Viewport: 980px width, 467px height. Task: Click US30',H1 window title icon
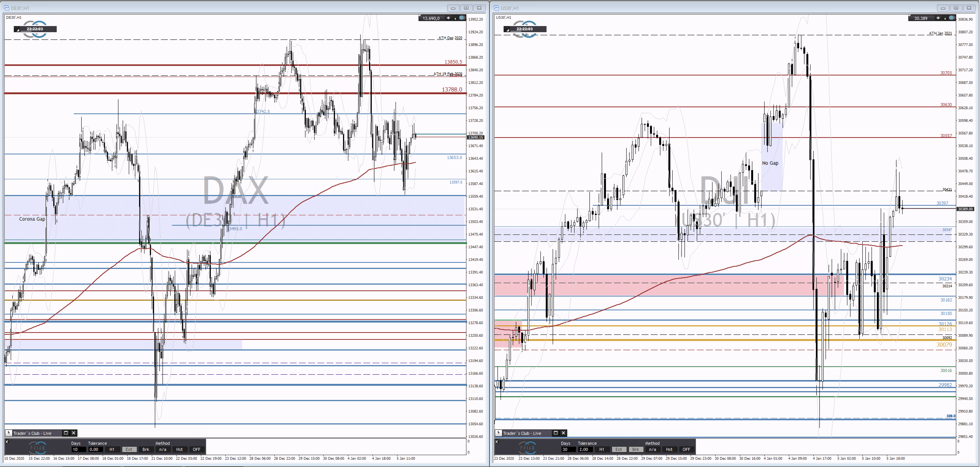coord(497,8)
